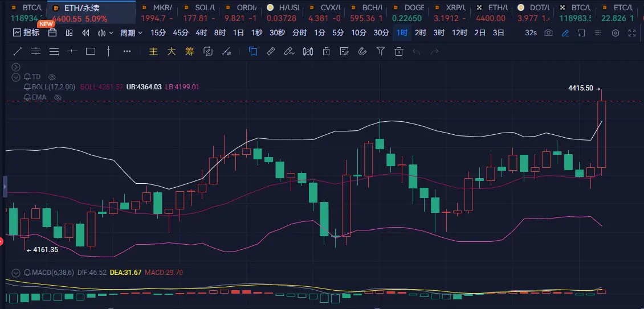
Task: Expand the 周期 period dropdown
Action: (x=131, y=33)
